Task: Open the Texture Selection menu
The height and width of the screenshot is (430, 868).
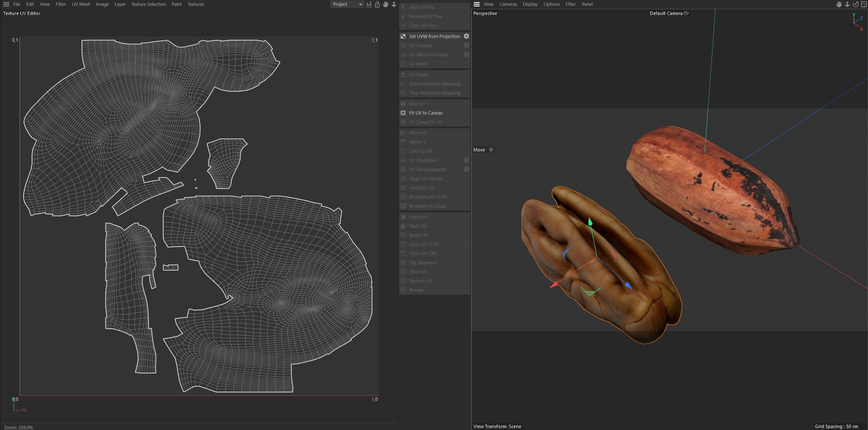Action: coord(148,4)
